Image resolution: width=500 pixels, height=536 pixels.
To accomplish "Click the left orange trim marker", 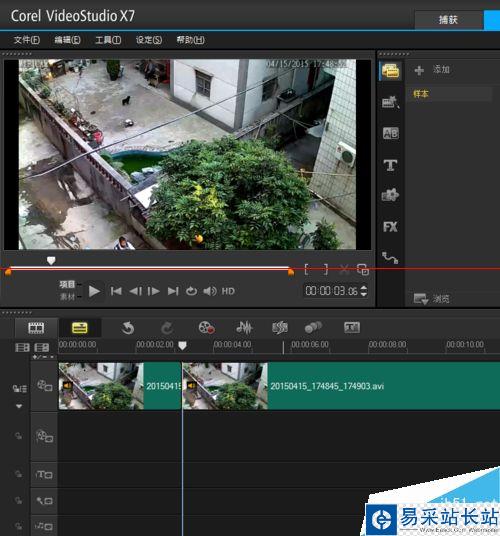I will point(8,272).
